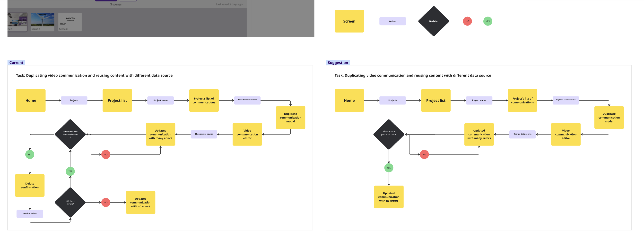Click the Suggestion label tab
Screen dimensions: 644x239
[x=338, y=62]
